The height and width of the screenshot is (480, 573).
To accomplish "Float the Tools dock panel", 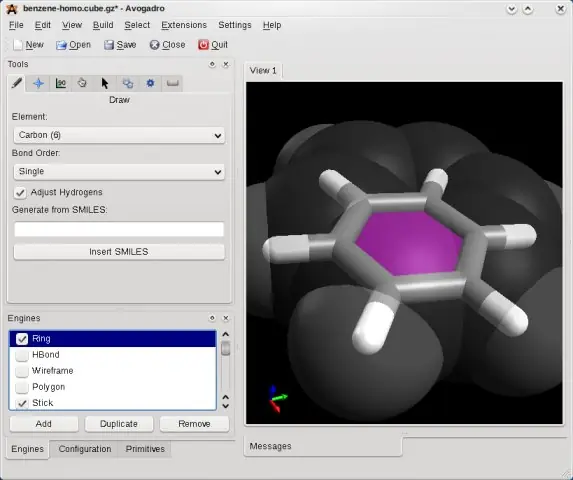I will tap(212, 64).
